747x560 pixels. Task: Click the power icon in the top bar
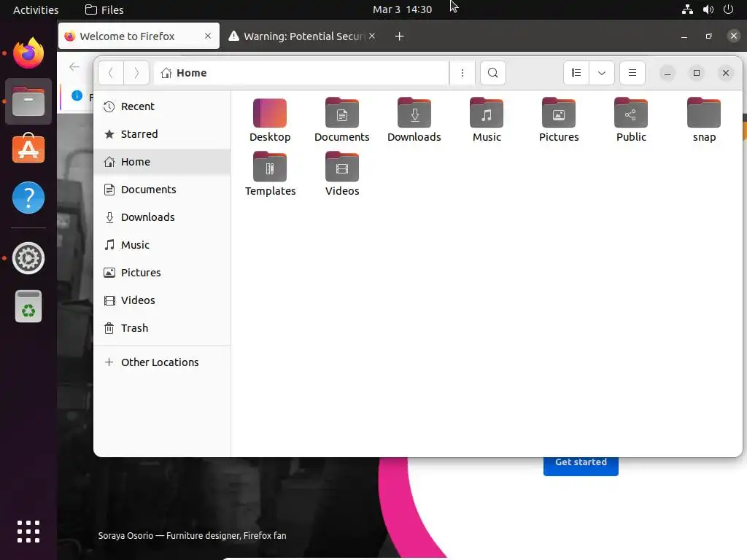click(728, 9)
